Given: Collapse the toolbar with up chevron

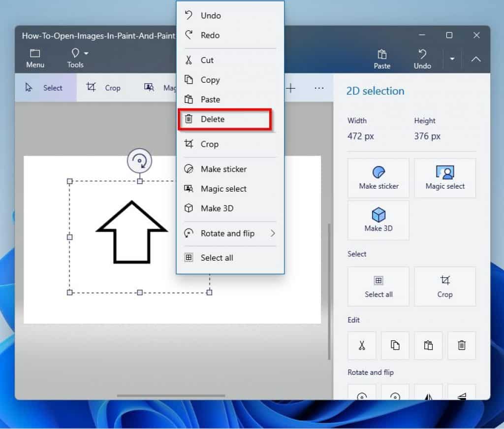Looking at the screenshot, I should 476,59.
